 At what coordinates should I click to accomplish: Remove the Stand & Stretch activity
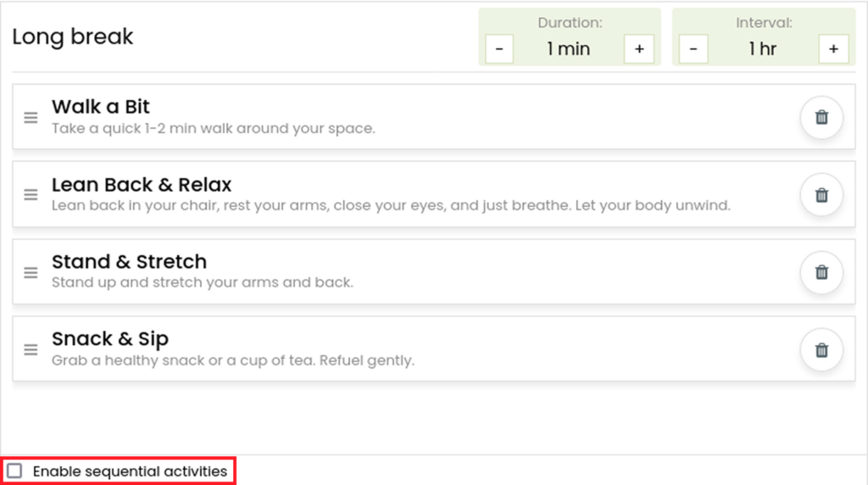coord(821,272)
